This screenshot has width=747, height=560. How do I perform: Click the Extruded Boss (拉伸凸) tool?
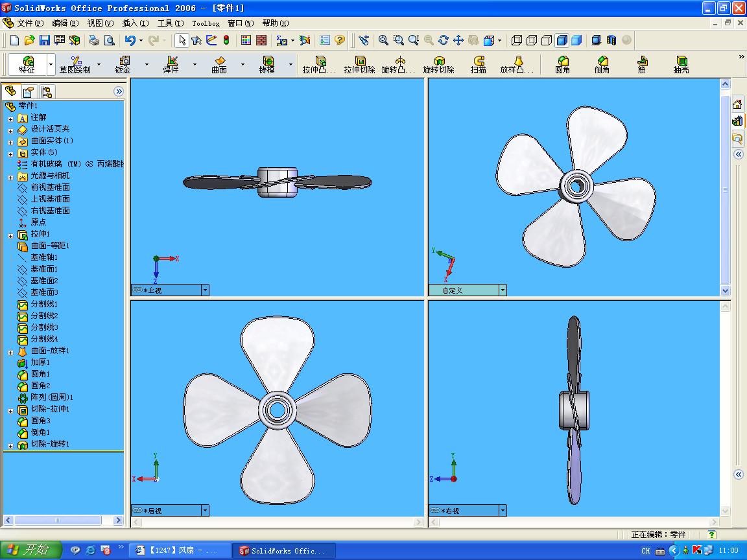point(320,64)
